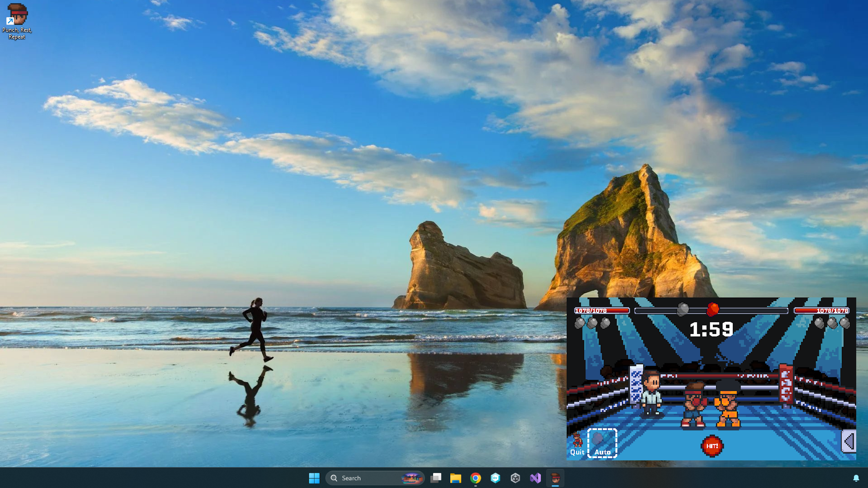Viewport: 868px width, 488px height.
Task: Open Punch, Rest, Repeat desktop shortcut
Action: point(17,21)
